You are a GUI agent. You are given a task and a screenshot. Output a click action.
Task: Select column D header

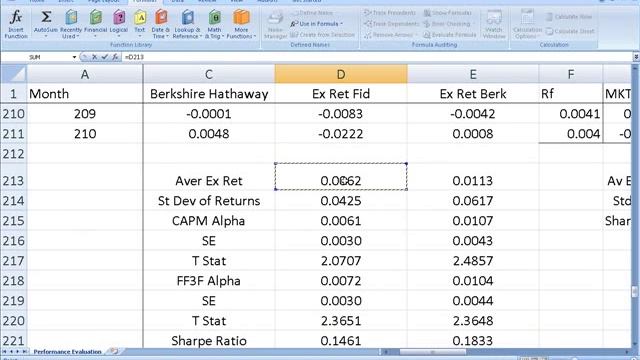pyautogui.click(x=341, y=74)
